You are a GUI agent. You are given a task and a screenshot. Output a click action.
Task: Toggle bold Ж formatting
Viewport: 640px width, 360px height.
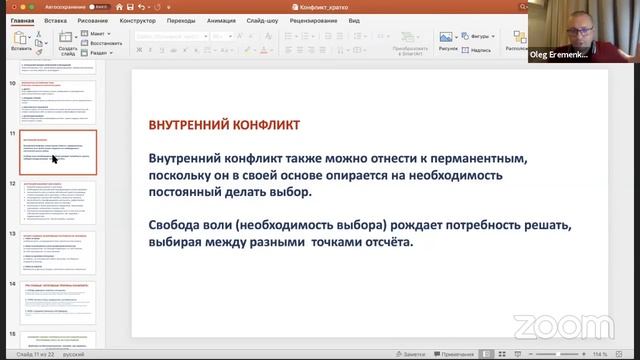click(x=139, y=50)
